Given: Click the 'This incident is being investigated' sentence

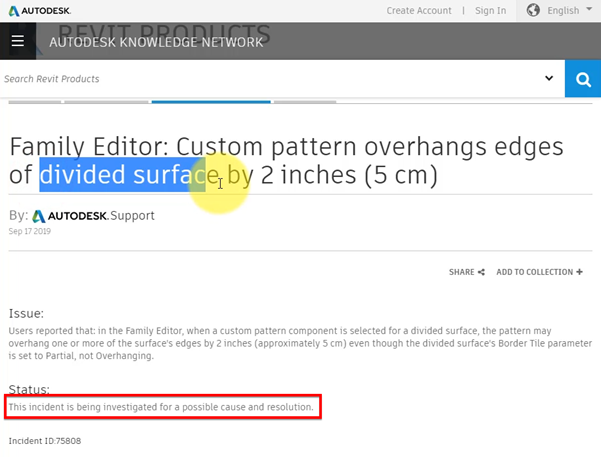Looking at the screenshot, I should click(x=161, y=407).
